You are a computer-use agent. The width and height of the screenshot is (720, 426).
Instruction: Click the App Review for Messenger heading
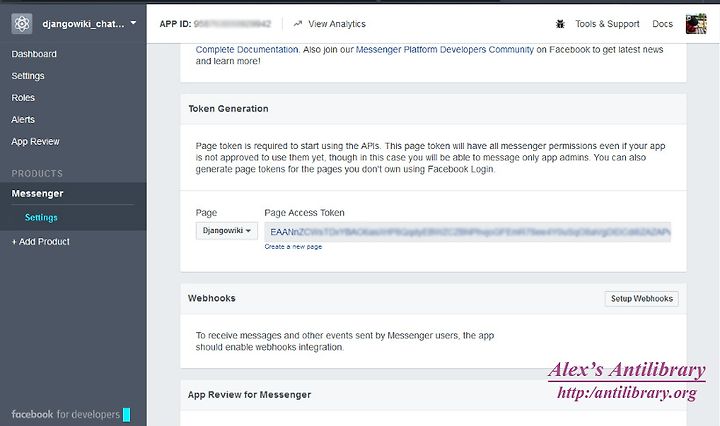pos(249,395)
